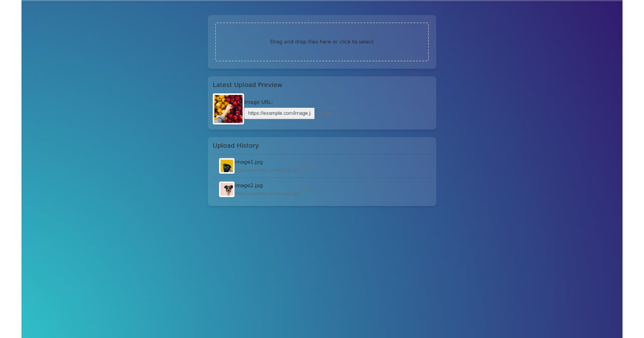Click the Latest Upload Preview heading

[247, 84]
